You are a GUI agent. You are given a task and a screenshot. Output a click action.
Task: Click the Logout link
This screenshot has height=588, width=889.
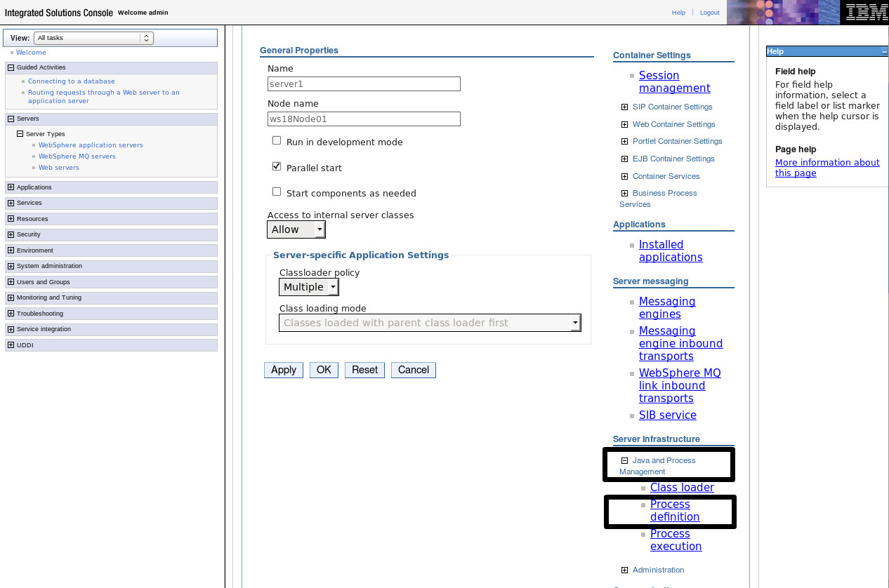709,13
